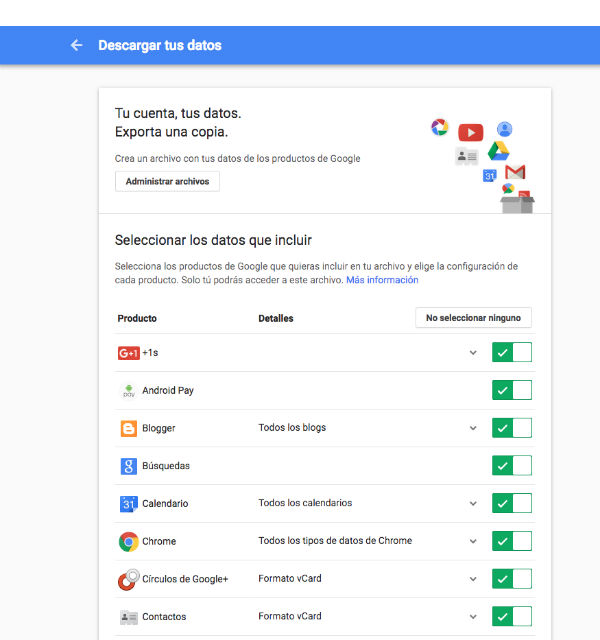Click the blue profile avatar icon in illustration
The height and width of the screenshot is (640, 600).
pyautogui.click(x=504, y=129)
